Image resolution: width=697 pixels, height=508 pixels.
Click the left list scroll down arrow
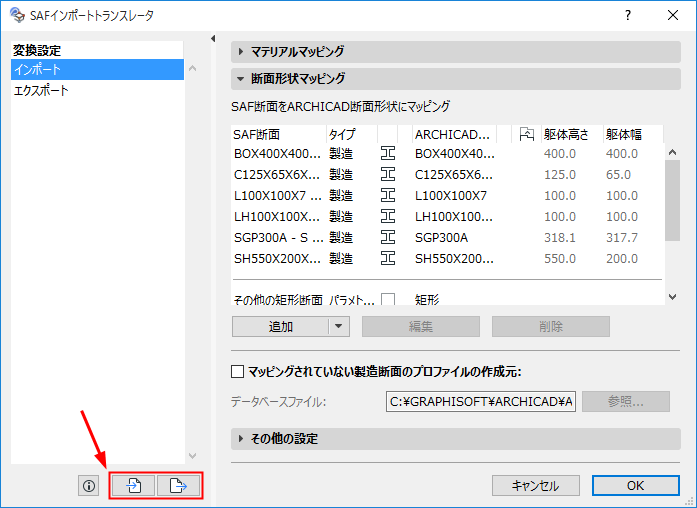click(x=192, y=456)
